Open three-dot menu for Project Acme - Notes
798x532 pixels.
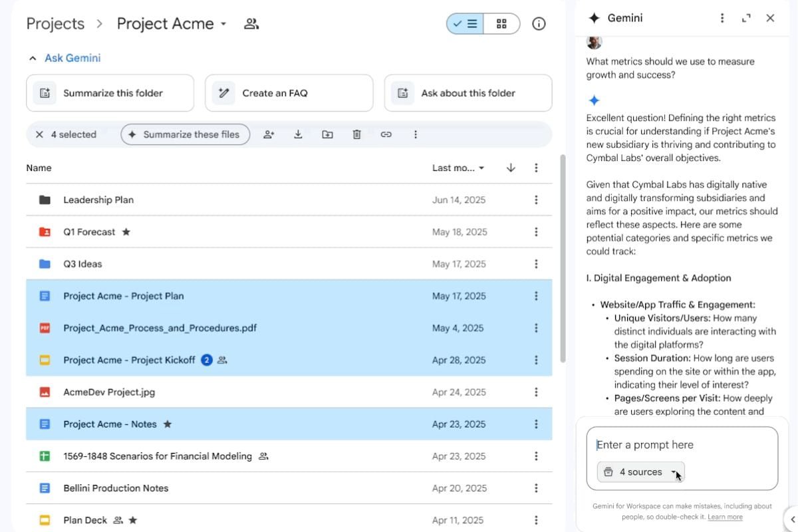[x=536, y=424]
